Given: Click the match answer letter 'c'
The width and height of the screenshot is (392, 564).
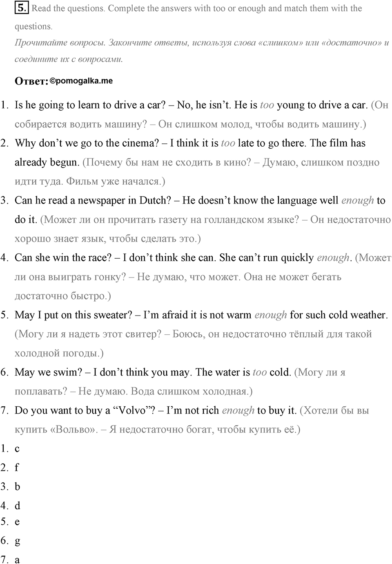Looking at the screenshot, I should pos(17,449).
